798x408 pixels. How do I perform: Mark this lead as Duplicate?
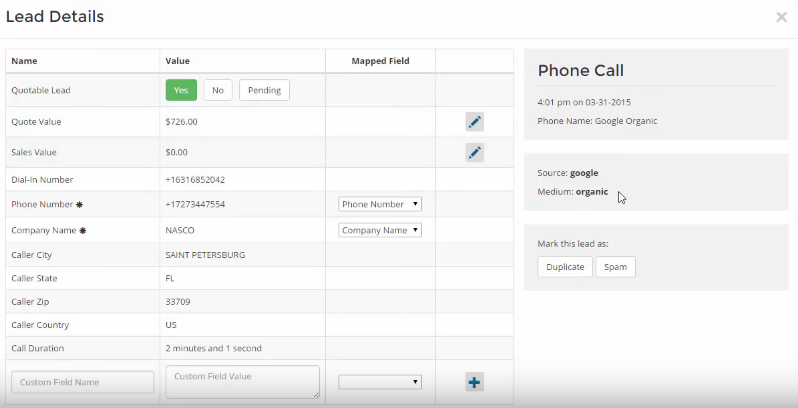pos(565,267)
